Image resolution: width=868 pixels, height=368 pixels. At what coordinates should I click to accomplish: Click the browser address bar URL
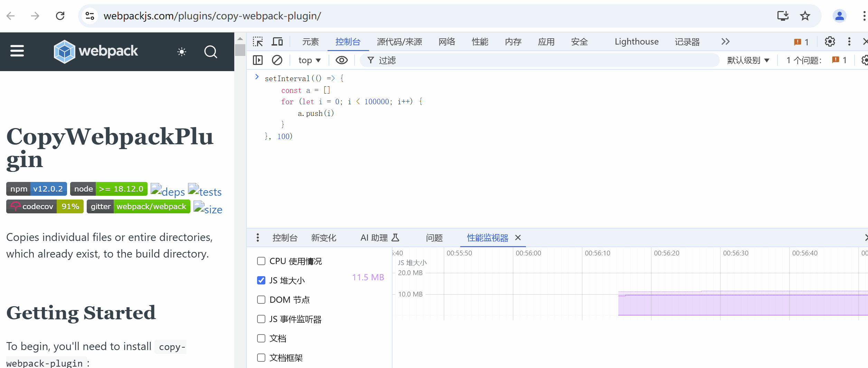[212, 16]
